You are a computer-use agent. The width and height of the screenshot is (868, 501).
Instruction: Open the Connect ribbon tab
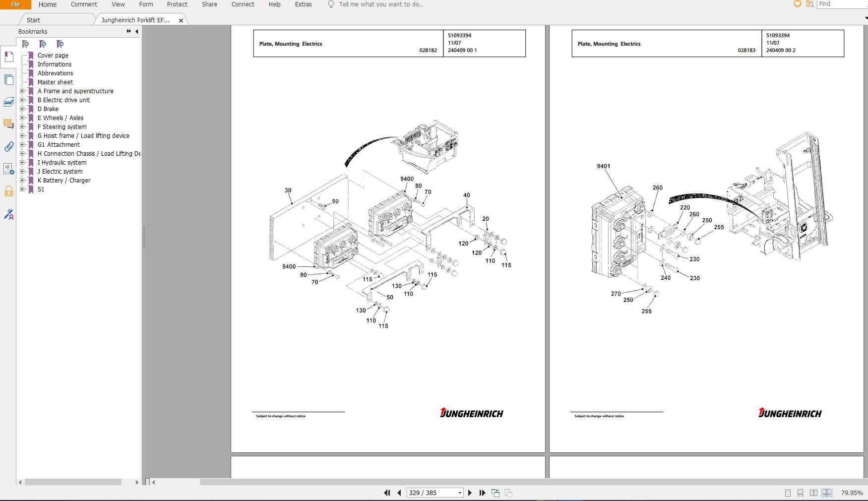coord(243,4)
